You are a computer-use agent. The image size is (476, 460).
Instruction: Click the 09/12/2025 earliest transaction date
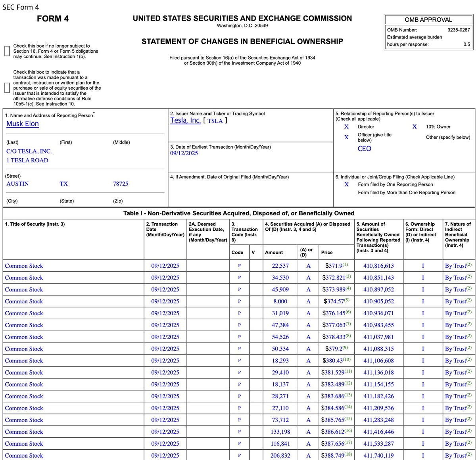pyautogui.click(x=184, y=153)
